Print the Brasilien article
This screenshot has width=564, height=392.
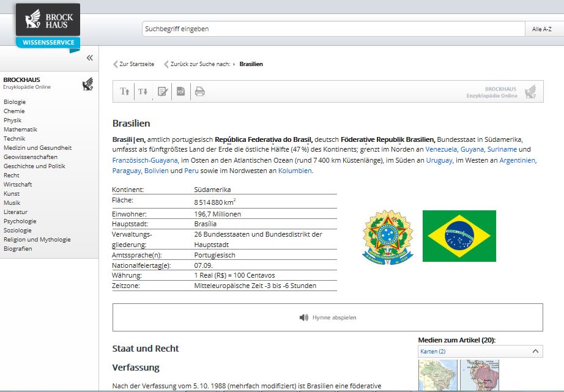pyautogui.click(x=199, y=92)
